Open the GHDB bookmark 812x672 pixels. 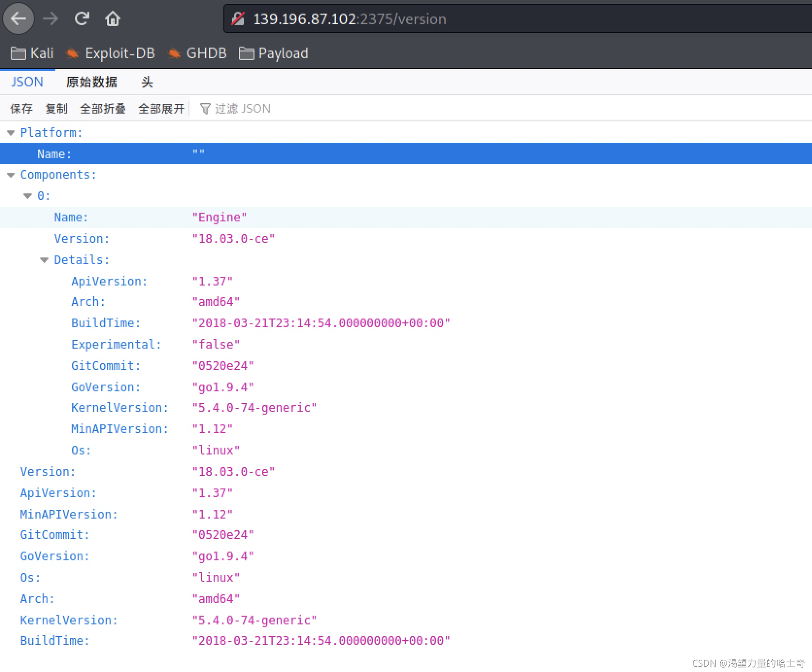pos(197,53)
